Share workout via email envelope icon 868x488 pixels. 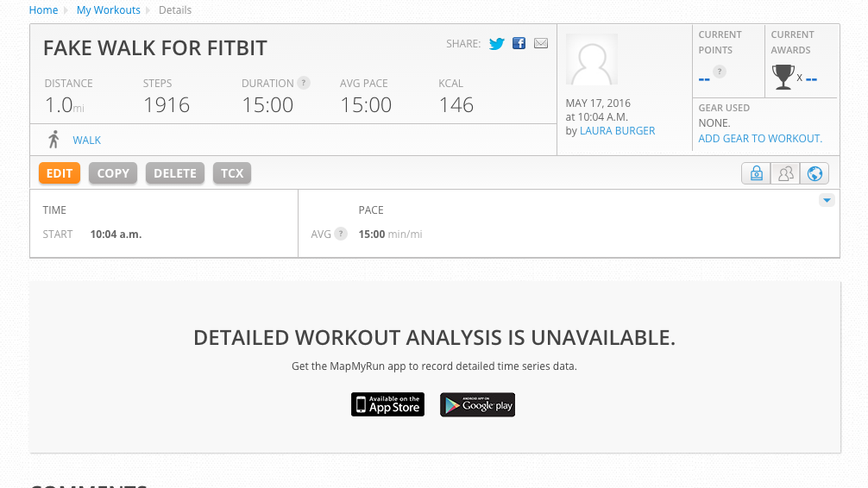[541, 43]
